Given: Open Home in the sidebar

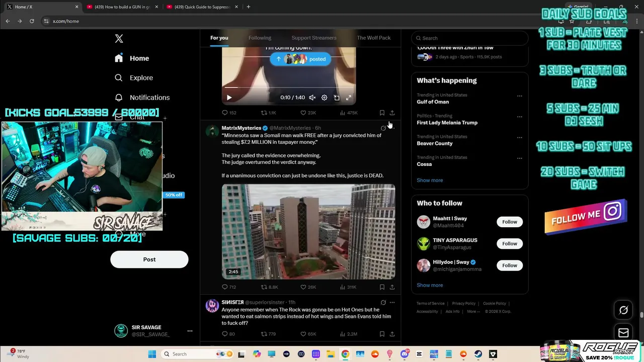Looking at the screenshot, I should click(x=132, y=58).
